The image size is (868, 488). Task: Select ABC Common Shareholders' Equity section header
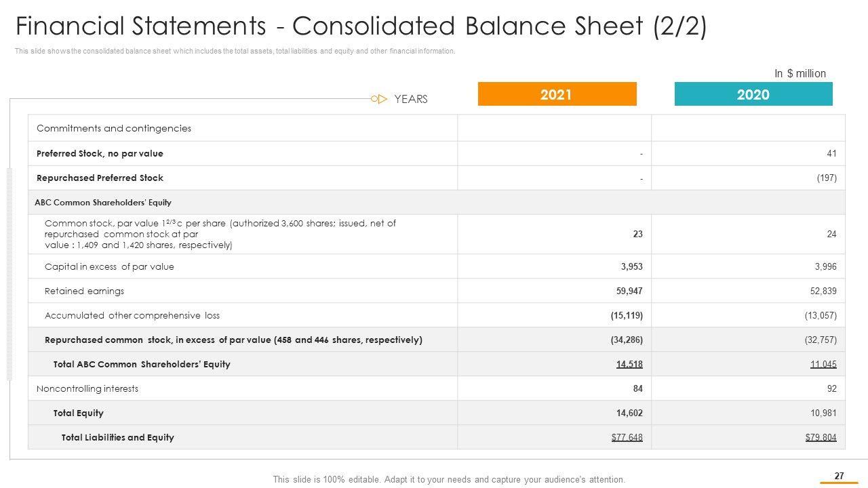[103, 202]
